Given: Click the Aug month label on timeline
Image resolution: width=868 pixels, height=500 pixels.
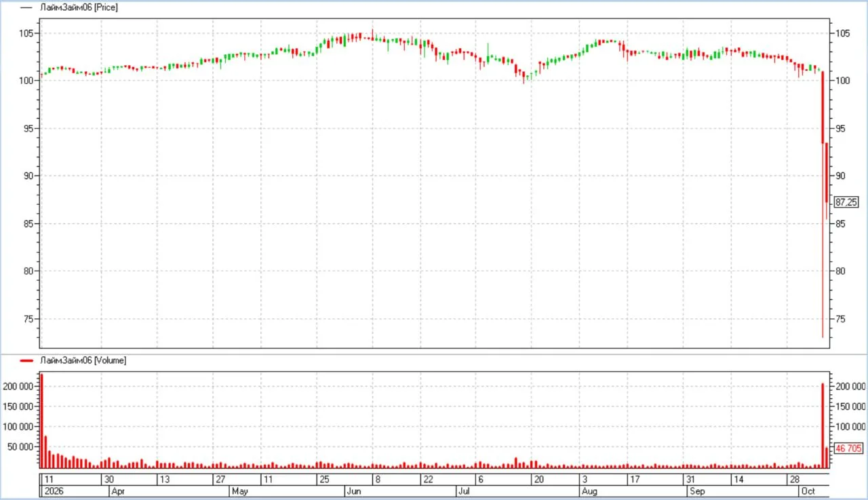Looking at the screenshot, I should coord(589,491).
